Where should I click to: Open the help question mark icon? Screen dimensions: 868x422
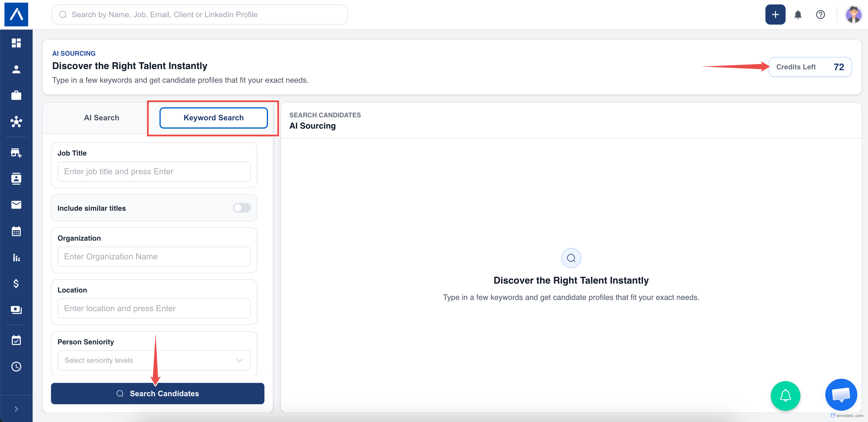coord(821,15)
